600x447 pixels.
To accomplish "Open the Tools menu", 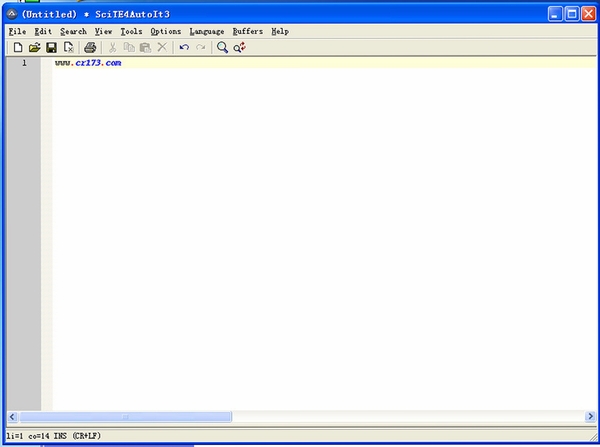I will (x=131, y=31).
